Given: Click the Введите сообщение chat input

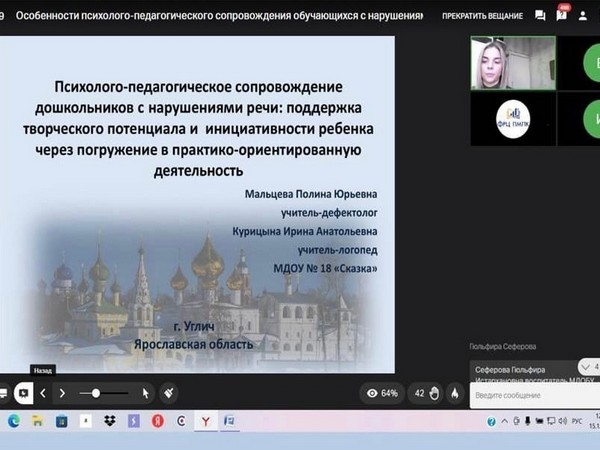Looking at the screenshot, I should tap(535, 395).
